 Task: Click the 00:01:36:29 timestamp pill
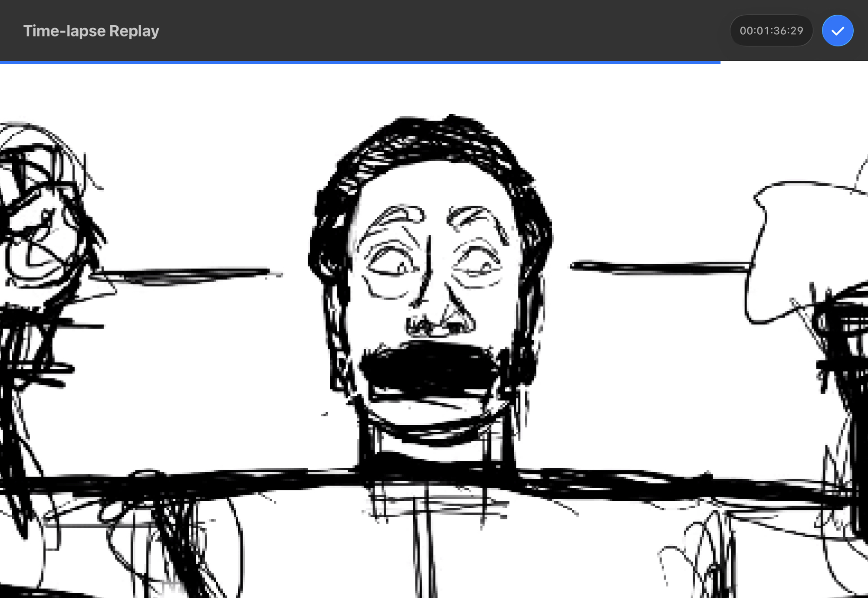coord(771,31)
